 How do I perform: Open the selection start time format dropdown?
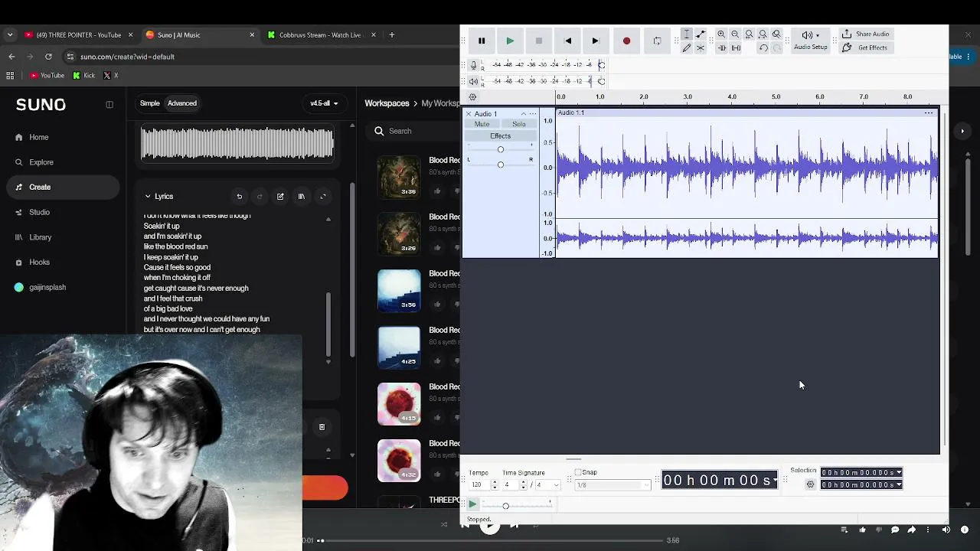click(x=899, y=473)
